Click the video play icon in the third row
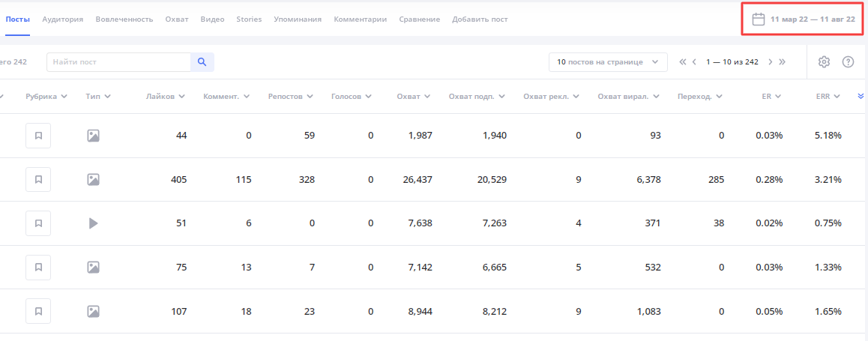 [94, 223]
